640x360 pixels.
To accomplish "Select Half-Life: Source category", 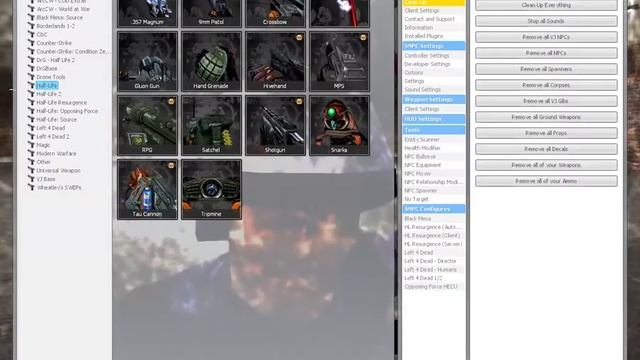I will point(56,120).
